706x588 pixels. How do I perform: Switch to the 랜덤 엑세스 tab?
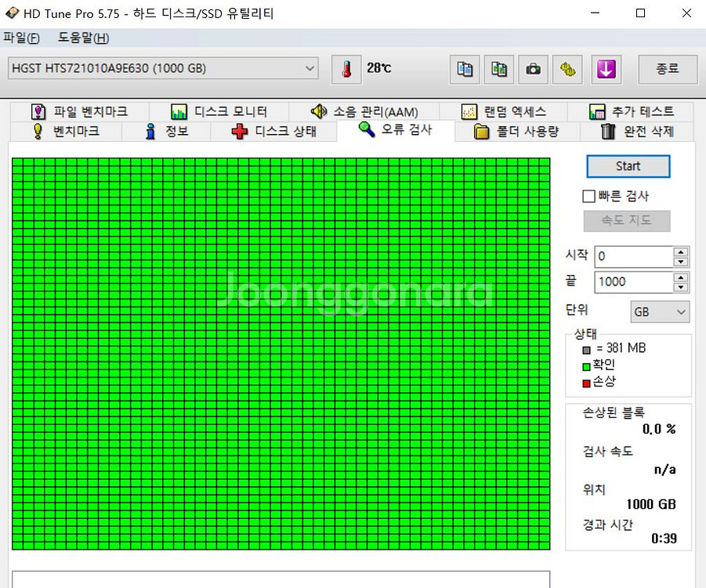(x=503, y=111)
